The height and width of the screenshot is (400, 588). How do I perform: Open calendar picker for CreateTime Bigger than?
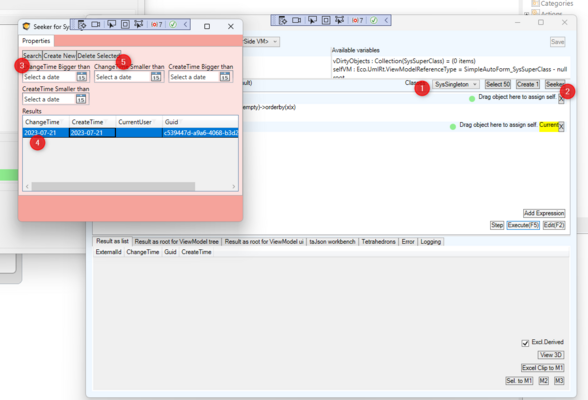pos(225,77)
